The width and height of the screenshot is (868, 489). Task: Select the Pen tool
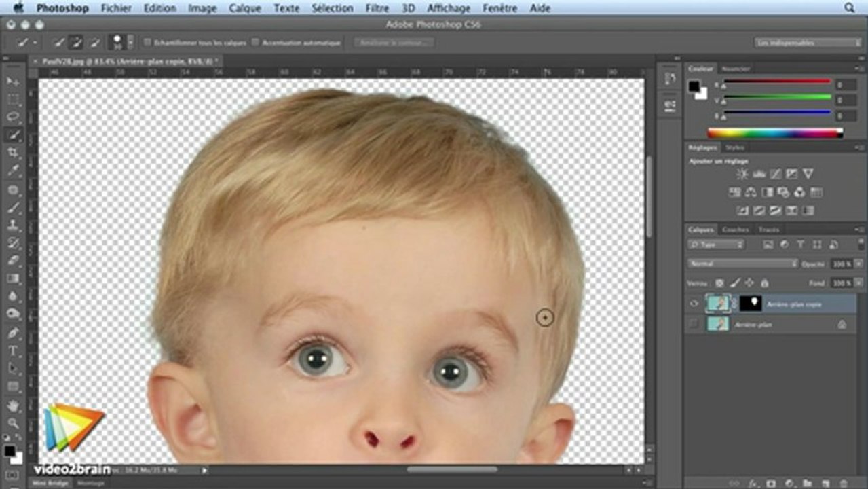pyautogui.click(x=12, y=333)
